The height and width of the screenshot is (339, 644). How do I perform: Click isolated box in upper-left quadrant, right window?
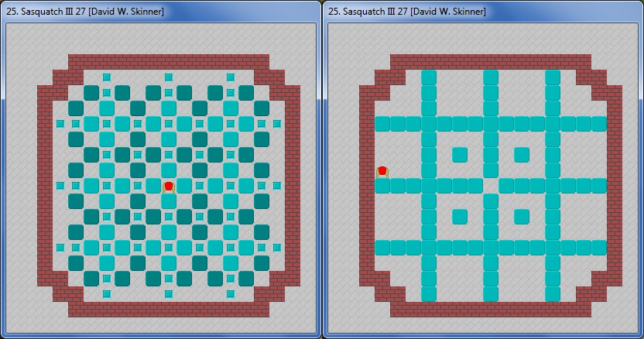coord(460,155)
